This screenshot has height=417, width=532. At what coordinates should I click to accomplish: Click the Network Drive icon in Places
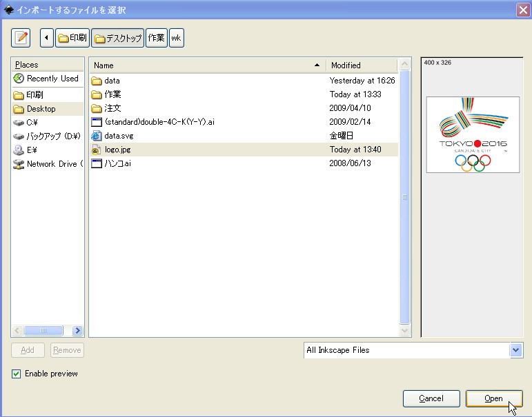pyautogui.click(x=19, y=164)
